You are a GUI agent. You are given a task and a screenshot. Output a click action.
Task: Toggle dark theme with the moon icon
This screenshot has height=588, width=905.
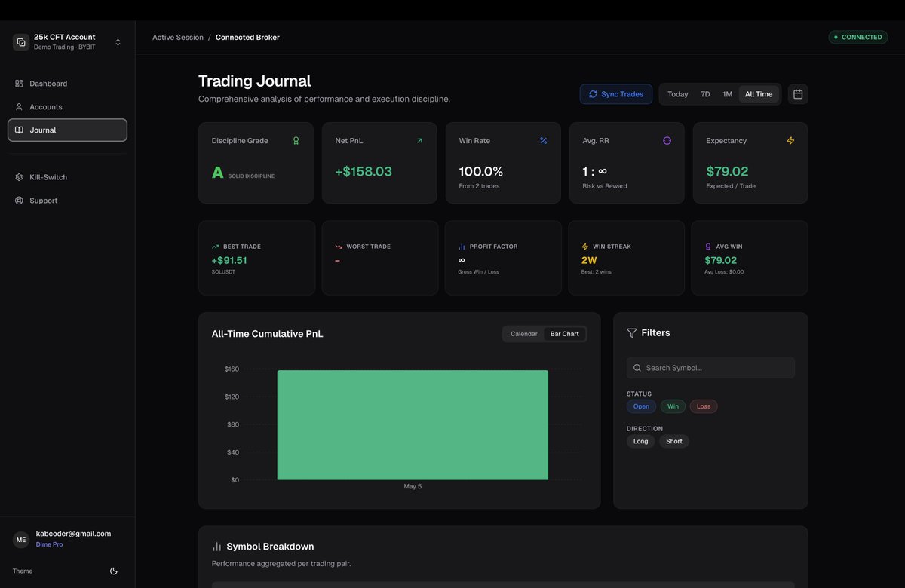point(114,571)
